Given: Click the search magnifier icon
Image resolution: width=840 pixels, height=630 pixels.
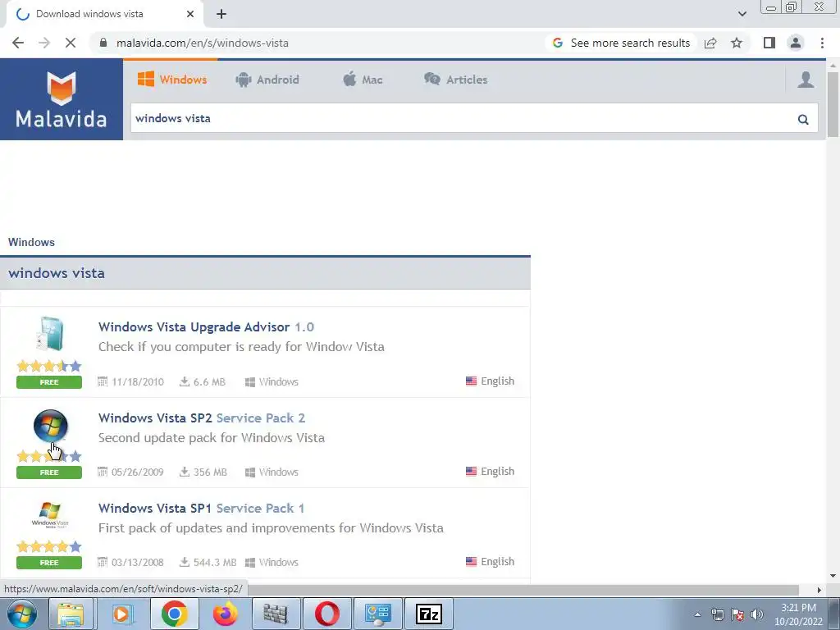Looking at the screenshot, I should click(802, 120).
